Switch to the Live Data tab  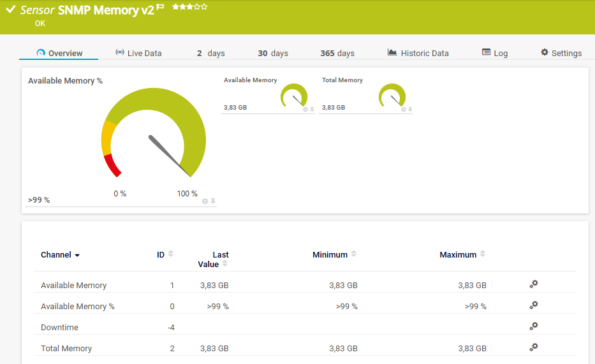(x=138, y=54)
